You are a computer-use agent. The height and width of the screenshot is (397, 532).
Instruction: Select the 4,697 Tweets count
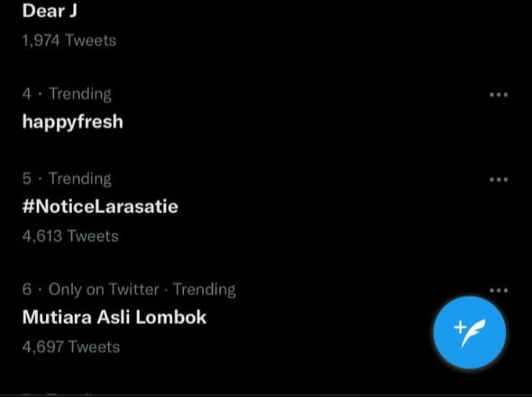pos(71,346)
